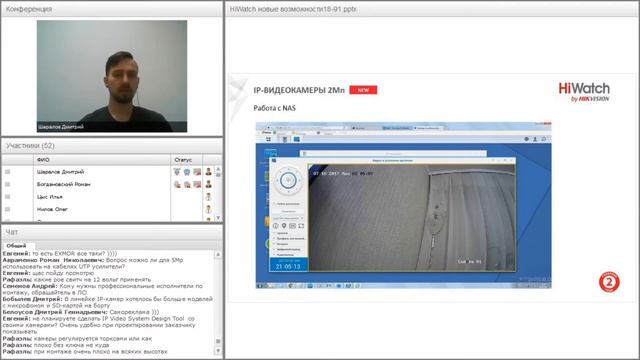Click location pin icon in slide camera viewer
Screen dimensions: 640x360
click(x=284, y=226)
